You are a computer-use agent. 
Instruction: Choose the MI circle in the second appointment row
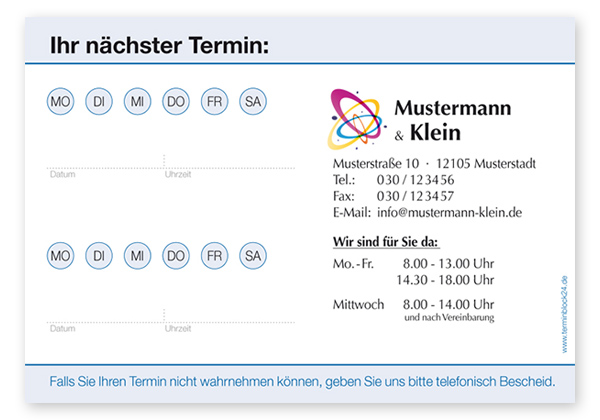tap(137, 257)
